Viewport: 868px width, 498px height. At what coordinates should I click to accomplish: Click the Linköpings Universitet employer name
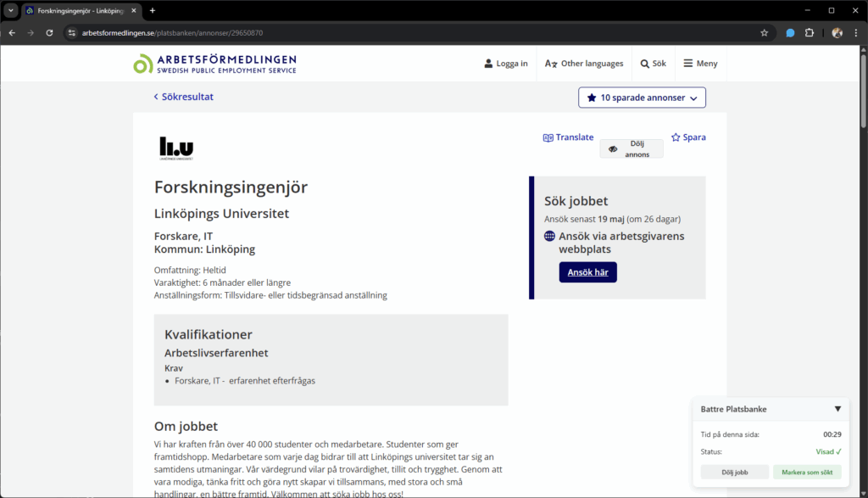[x=221, y=213]
